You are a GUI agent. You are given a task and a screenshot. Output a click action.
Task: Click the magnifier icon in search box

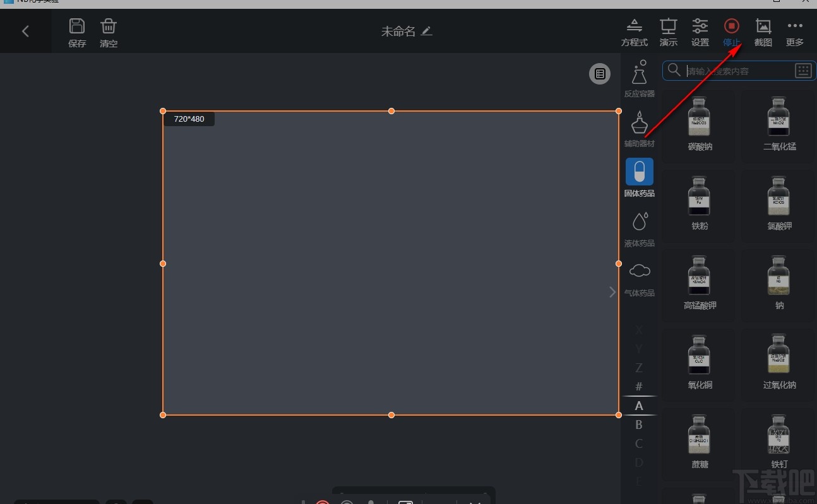(x=674, y=70)
